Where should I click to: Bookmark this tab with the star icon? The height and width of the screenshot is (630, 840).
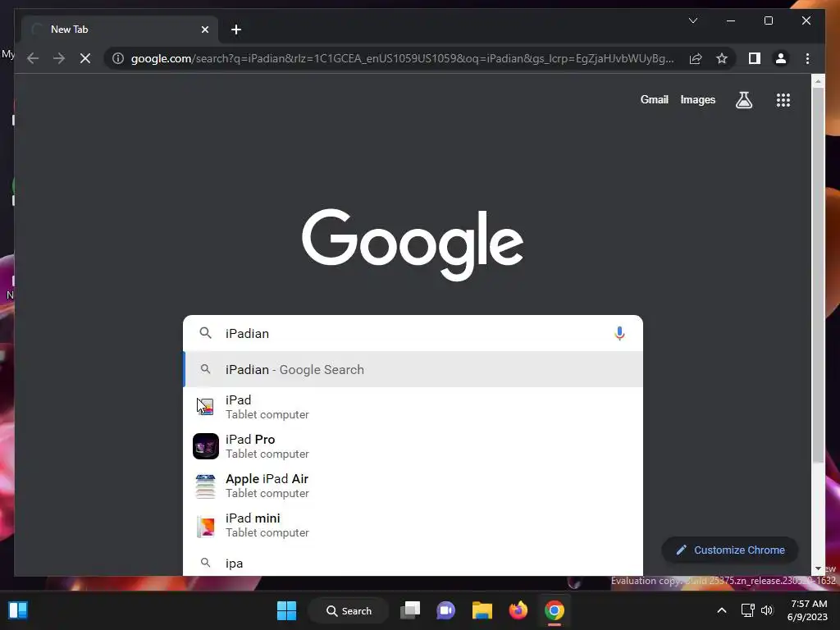pos(722,58)
